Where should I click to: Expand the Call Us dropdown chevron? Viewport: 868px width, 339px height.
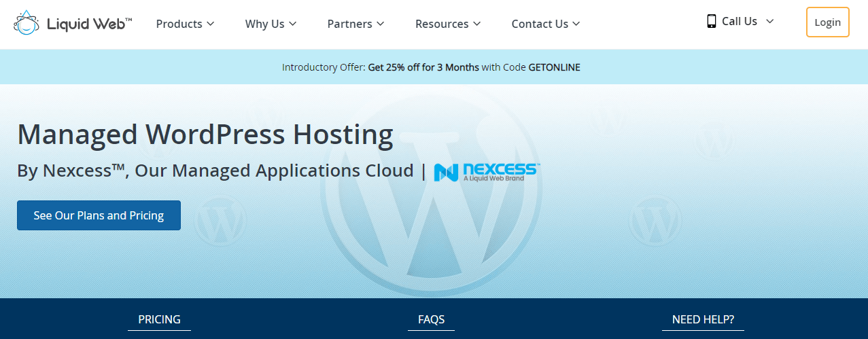point(769,21)
